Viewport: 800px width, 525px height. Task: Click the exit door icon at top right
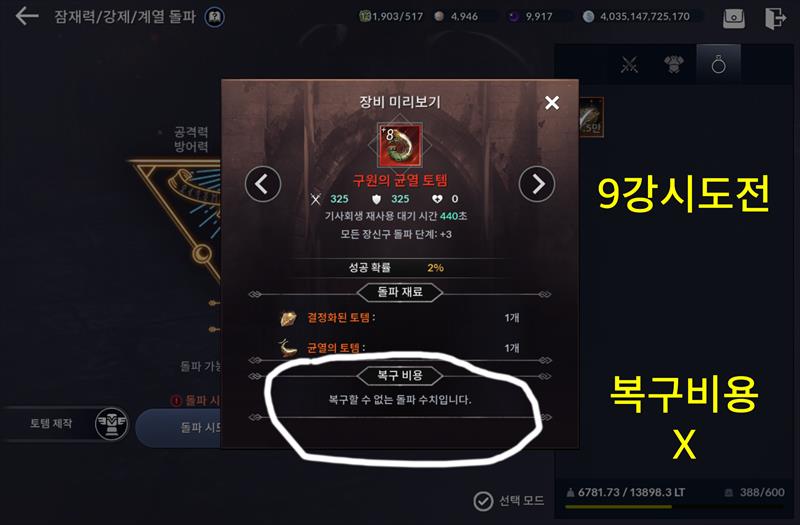(774, 18)
